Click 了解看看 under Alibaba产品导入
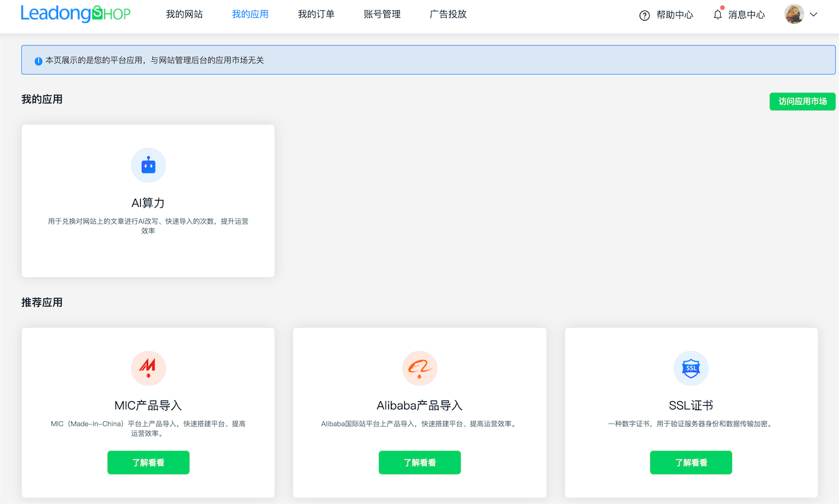This screenshot has height=504, width=839. [420, 462]
